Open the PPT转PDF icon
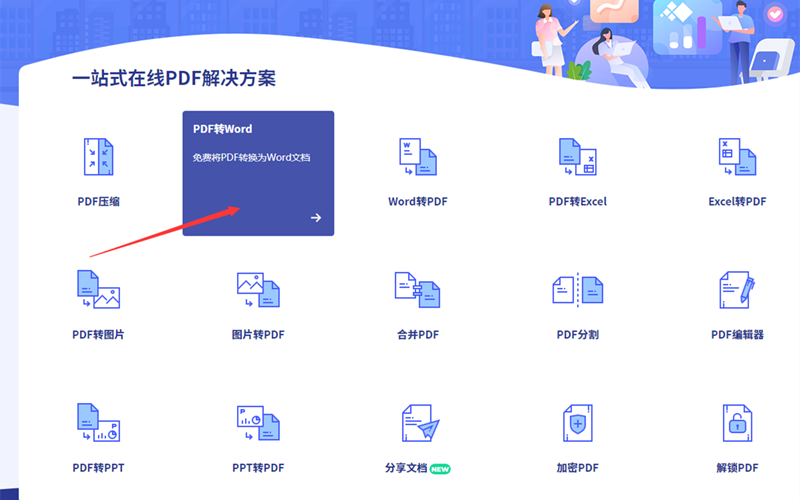 (258, 423)
